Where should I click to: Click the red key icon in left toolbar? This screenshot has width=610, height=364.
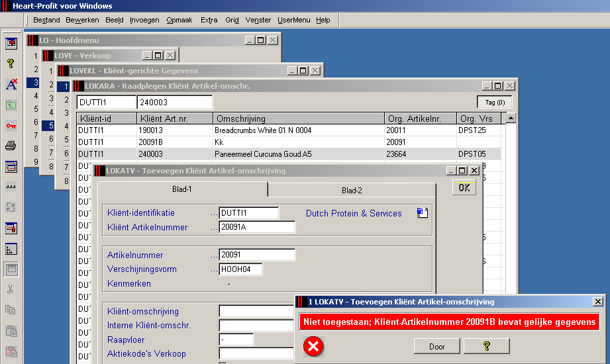(11, 126)
